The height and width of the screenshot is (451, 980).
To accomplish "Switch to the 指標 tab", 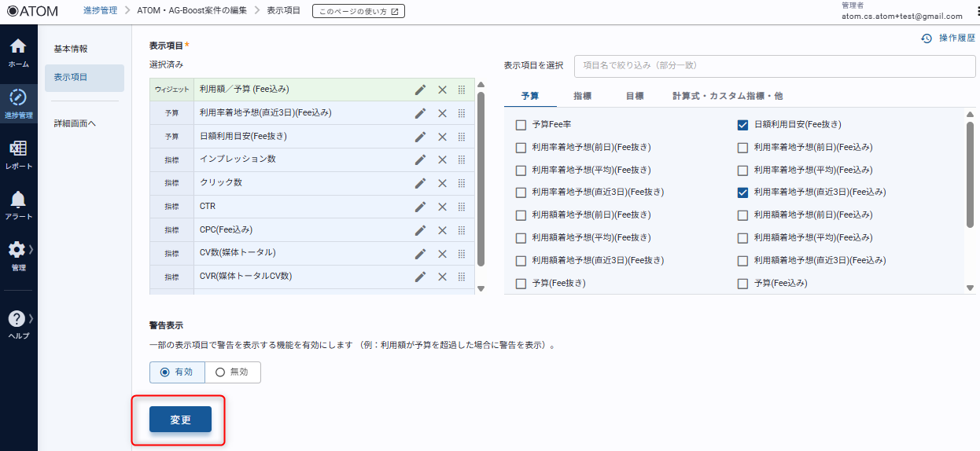I will coord(582,96).
